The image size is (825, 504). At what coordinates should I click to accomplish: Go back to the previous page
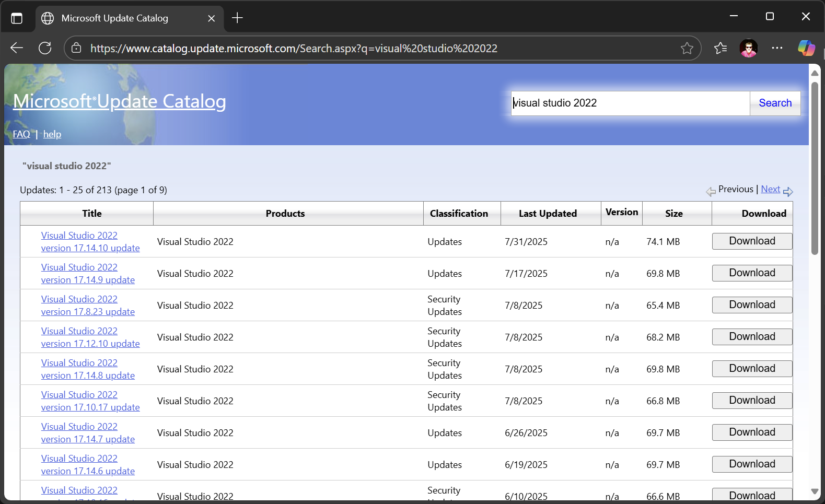coord(17,48)
